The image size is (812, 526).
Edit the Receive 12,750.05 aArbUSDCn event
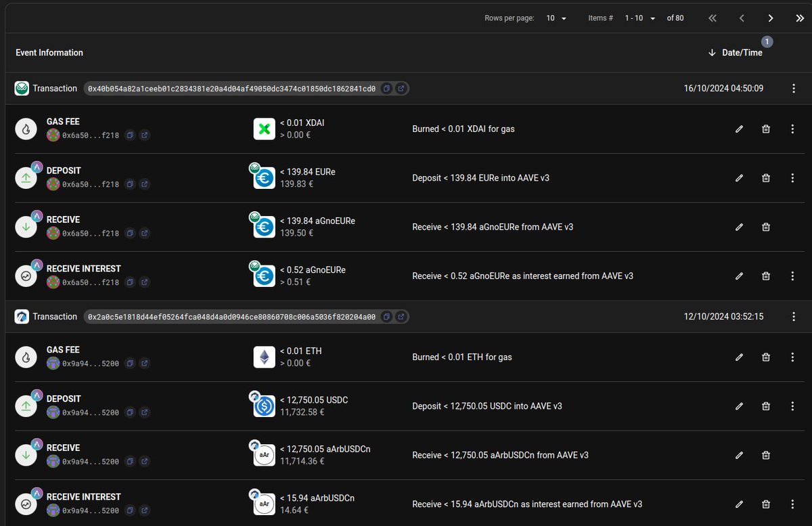point(739,456)
